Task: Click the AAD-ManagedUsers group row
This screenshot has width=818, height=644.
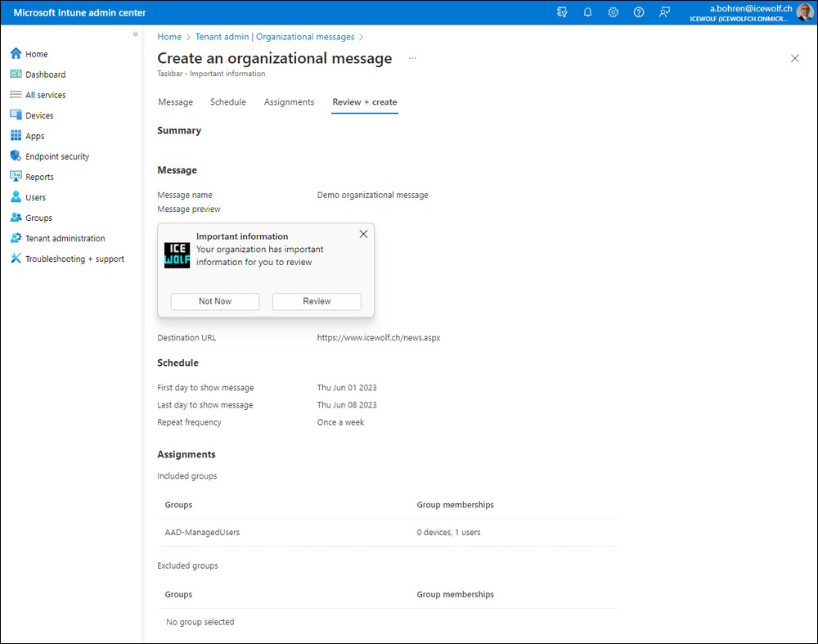Action: [388, 533]
